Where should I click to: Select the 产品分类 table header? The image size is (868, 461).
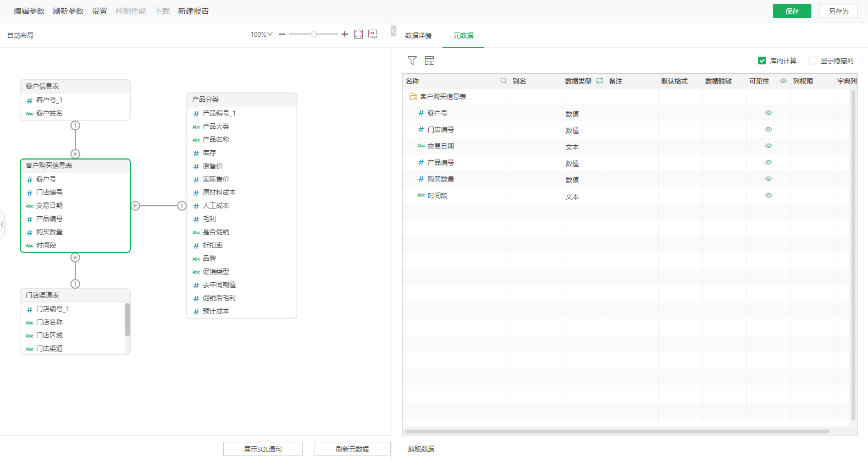(242, 100)
